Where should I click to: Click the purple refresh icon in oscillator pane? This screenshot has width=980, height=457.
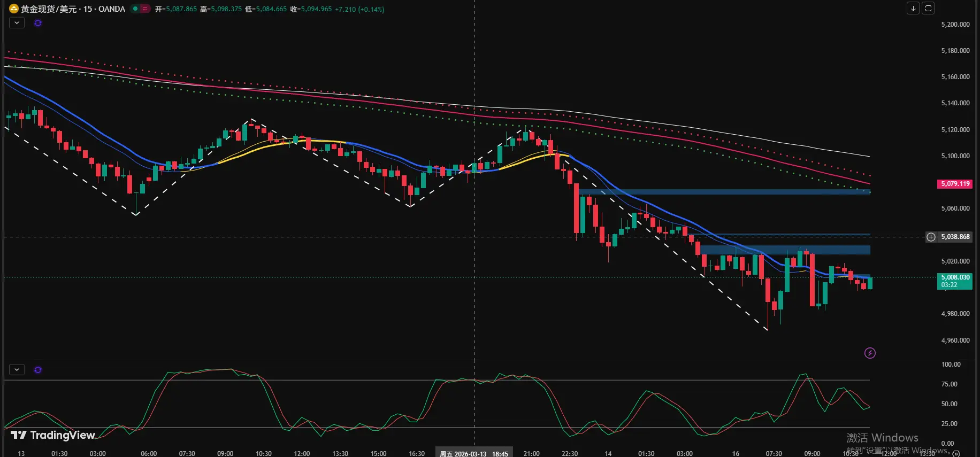click(x=38, y=370)
